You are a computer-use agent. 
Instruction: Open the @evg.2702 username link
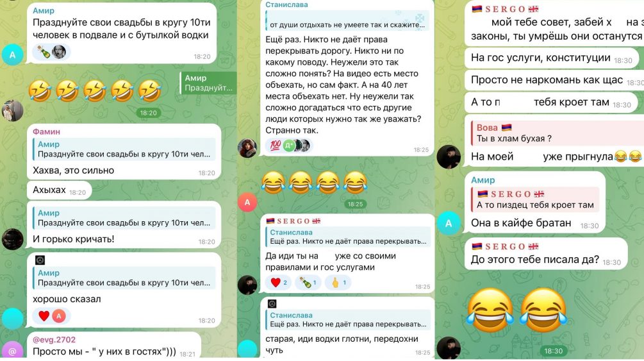54,340
